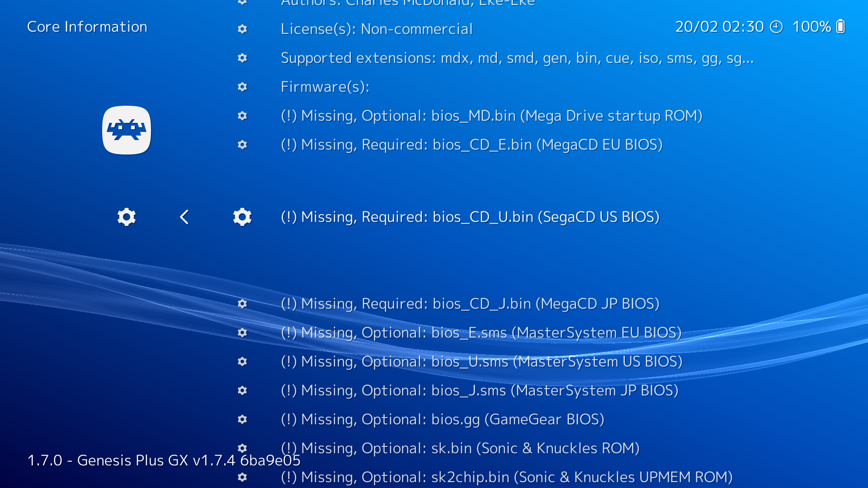Image resolution: width=868 pixels, height=488 pixels.
Task: Click gear icon next to License(s) row
Action: [242, 29]
